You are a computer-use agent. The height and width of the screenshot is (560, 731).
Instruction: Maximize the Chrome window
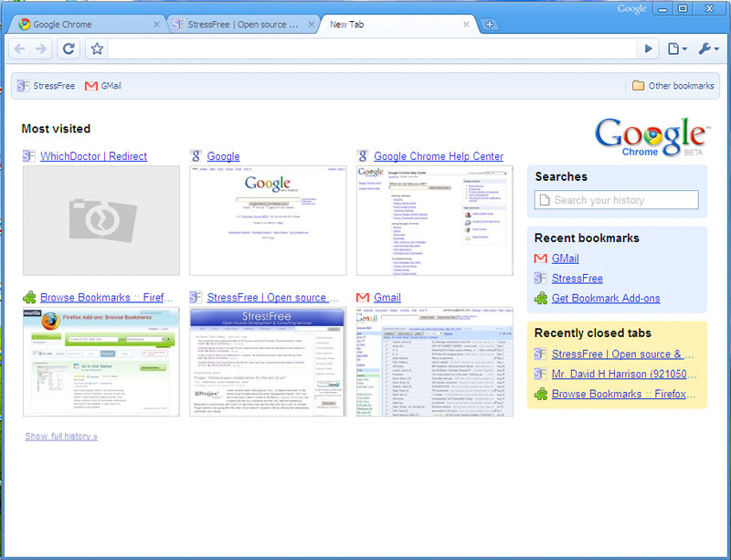pyautogui.click(x=683, y=9)
